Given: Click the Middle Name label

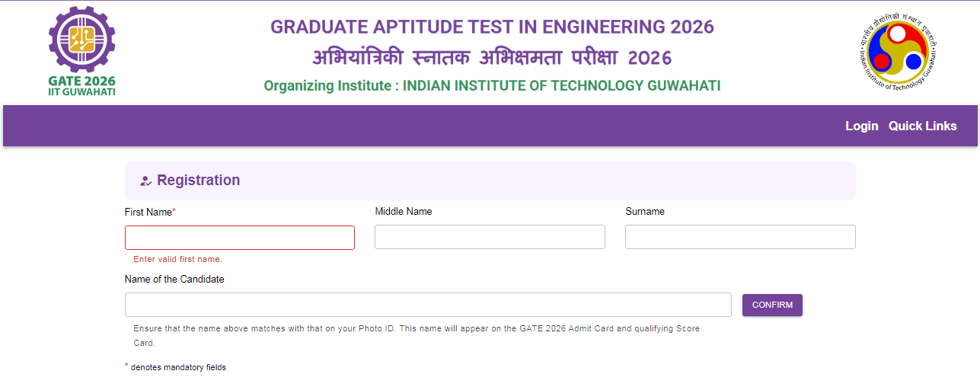Looking at the screenshot, I should tap(404, 212).
